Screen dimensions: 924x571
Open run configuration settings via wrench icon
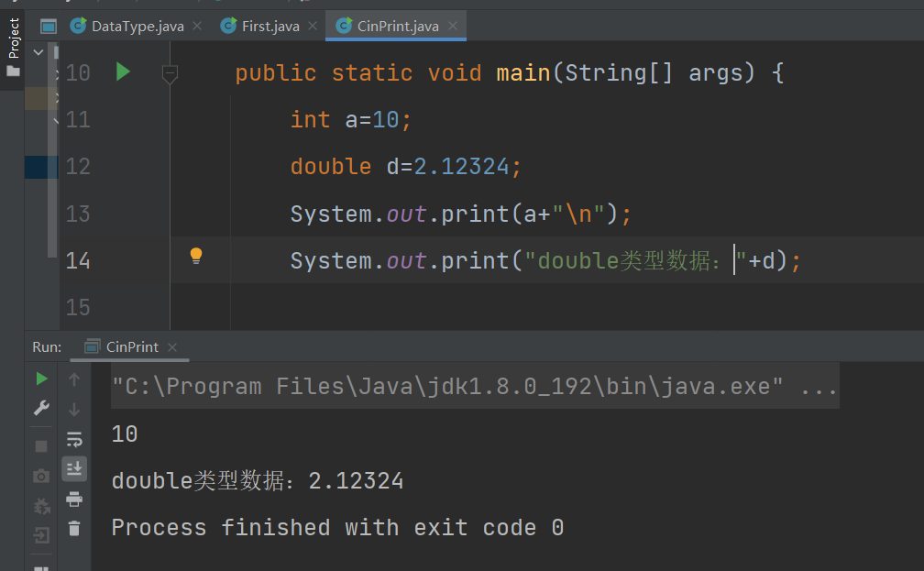tap(41, 407)
